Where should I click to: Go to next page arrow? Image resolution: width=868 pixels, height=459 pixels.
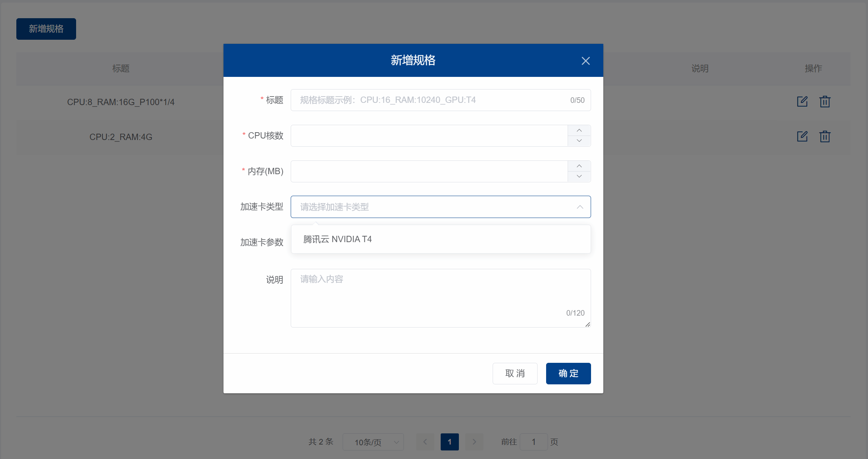click(x=474, y=442)
